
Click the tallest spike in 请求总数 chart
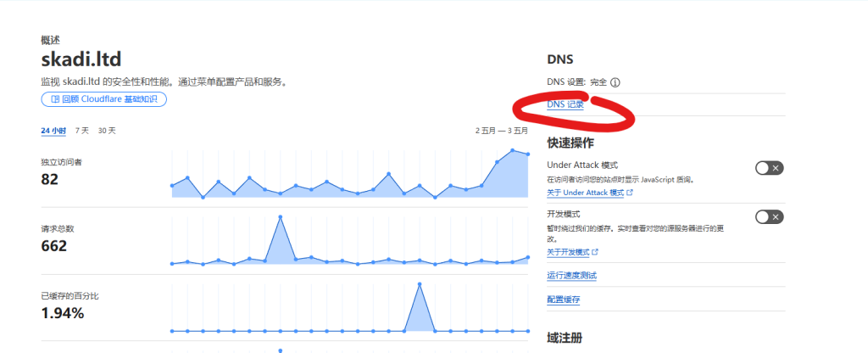(280, 217)
